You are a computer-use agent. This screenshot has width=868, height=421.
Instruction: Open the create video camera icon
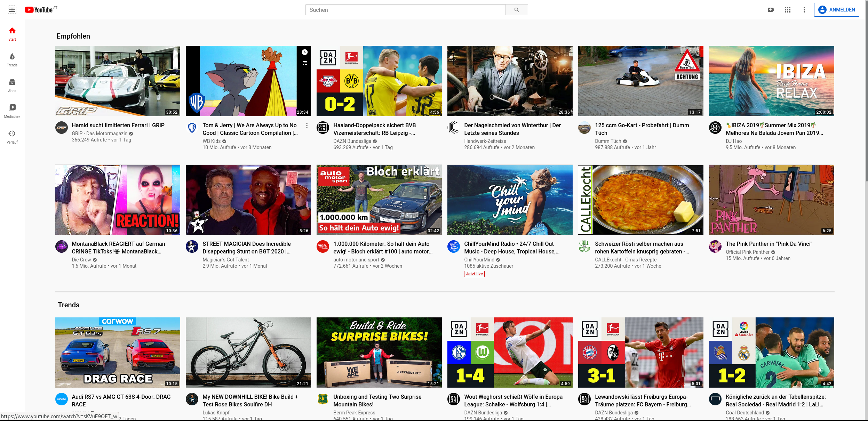[x=771, y=10]
